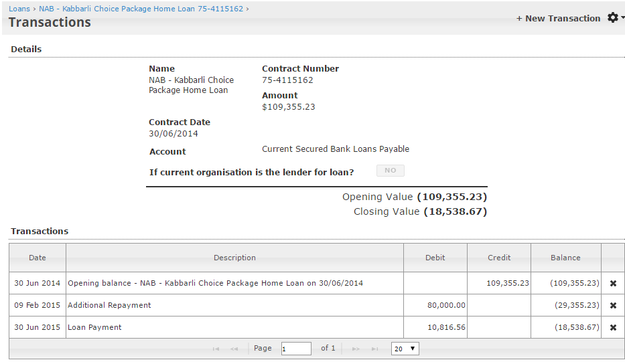Click the Loan Payment description

click(x=94, y=327)
